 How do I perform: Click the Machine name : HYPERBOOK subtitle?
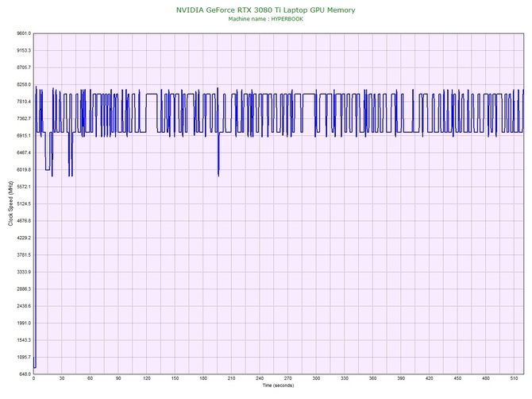click(x=266, y=19)
